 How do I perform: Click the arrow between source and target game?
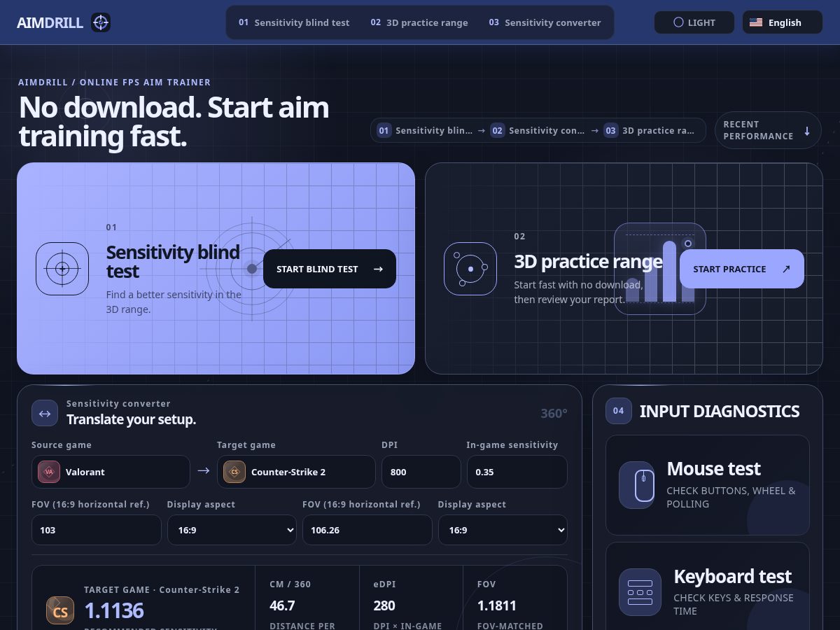click(x=204, y=471)
